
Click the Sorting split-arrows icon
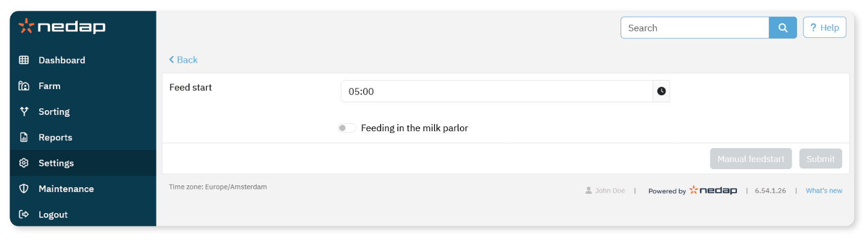click(x=24, y=111)
